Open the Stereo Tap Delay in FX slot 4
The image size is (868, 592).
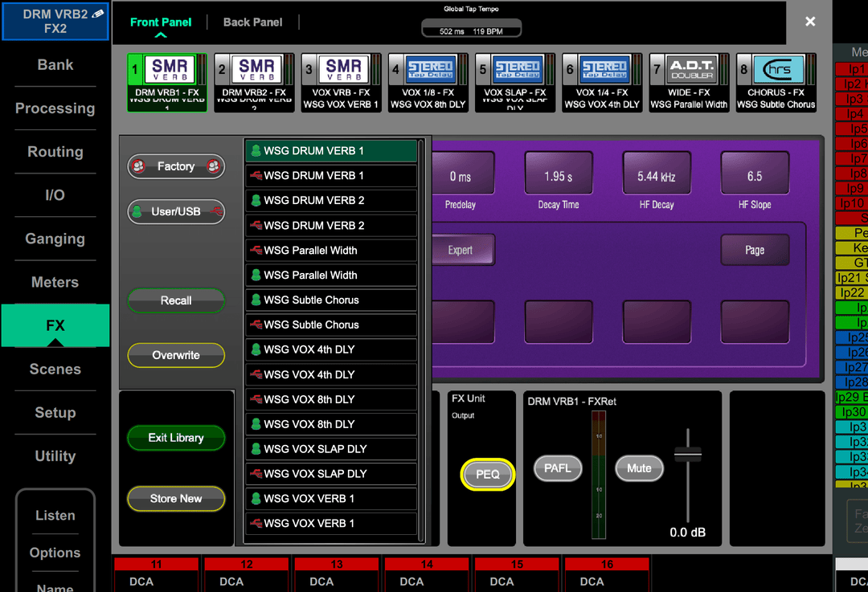click(427, 76)
